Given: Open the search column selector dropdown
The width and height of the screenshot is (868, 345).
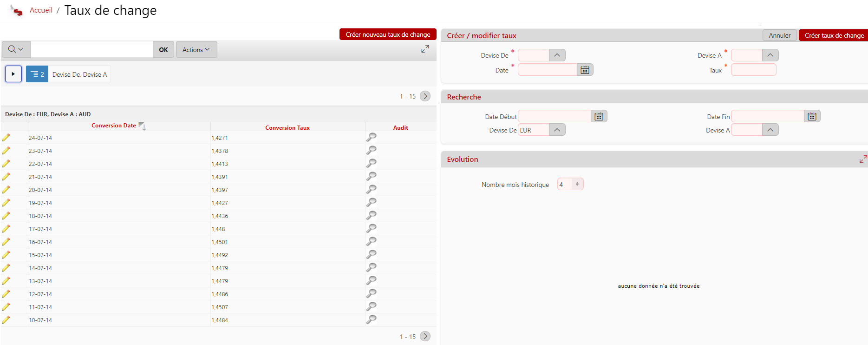Looking at the screenshot, I should [x=16, y=49].
